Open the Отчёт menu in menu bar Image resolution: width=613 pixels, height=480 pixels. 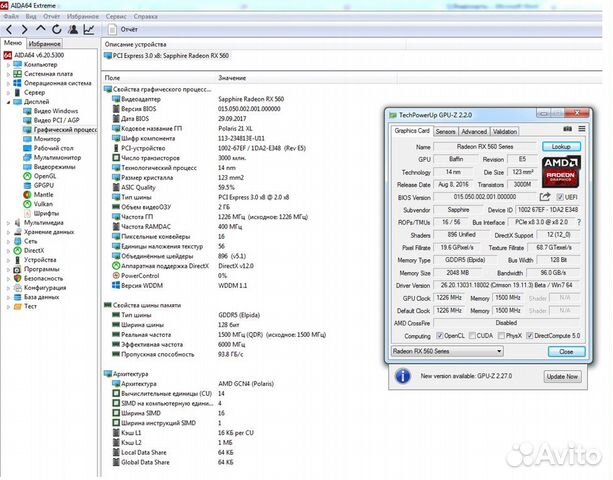[x=52, y=16]
